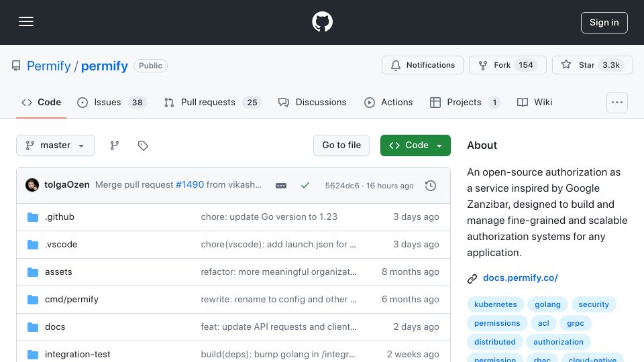Show more repository tabs via ellipsis
This screenshot has height=362, width=644.
point(617,103)
